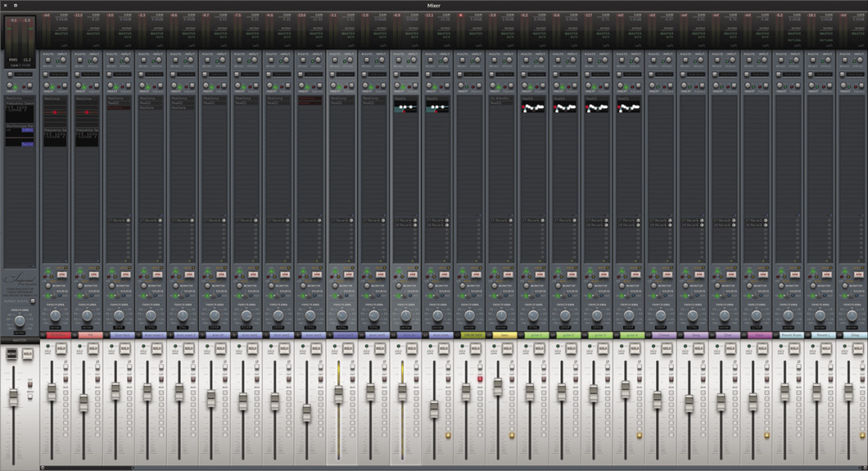
Task: Click the phase invert button on Drum Kick
Action: tap(129, 366)
